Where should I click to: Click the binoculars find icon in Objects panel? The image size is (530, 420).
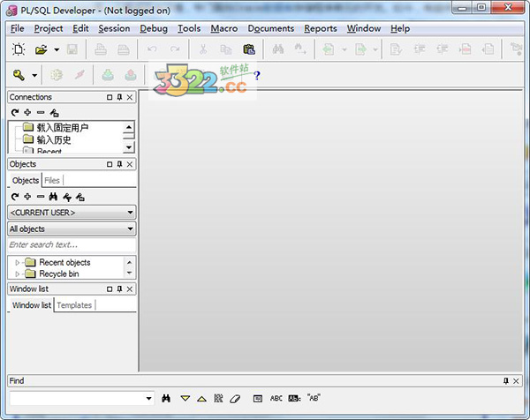pos(53,197)
